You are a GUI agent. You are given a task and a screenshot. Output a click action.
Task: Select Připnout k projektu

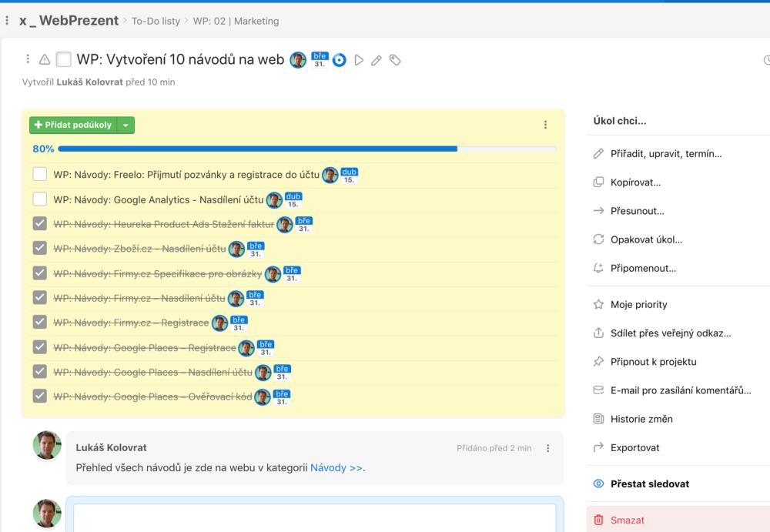(653, 362)
